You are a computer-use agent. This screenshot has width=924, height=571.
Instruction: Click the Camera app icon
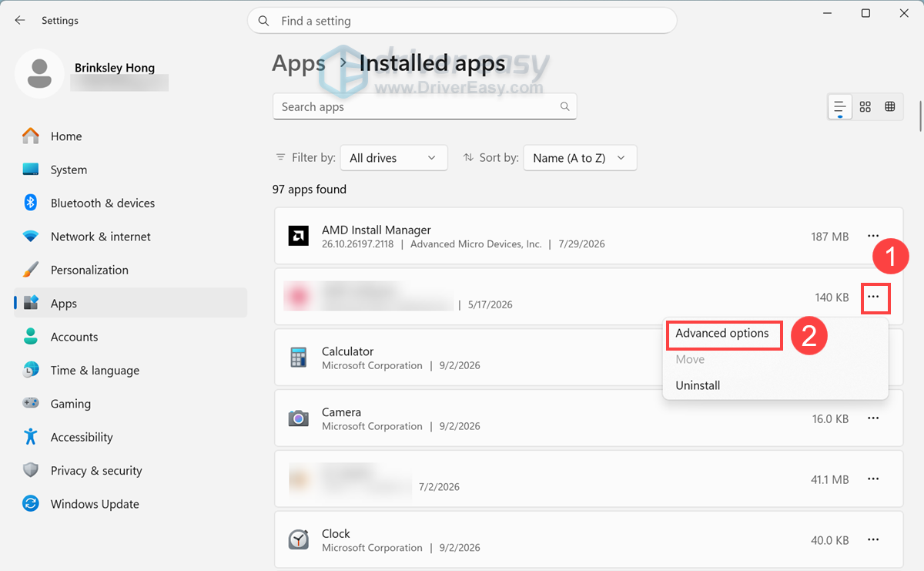pos(298,418)
